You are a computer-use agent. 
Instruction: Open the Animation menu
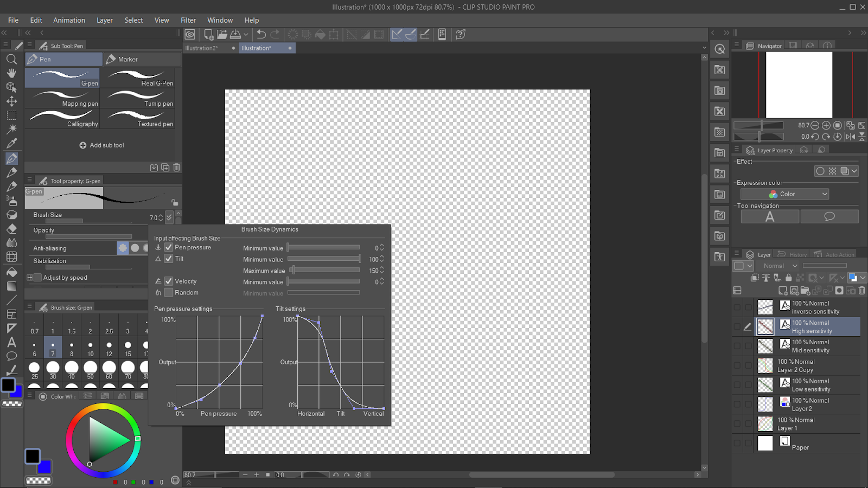pyautogui.click(x=69, y=20)
